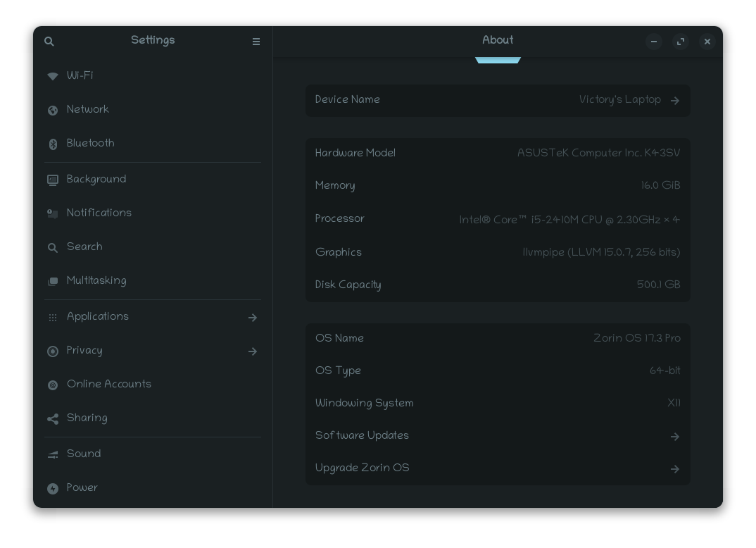Click the Online Accounts at-sign icon
756x548 pixels.
(x=53, y=385)
